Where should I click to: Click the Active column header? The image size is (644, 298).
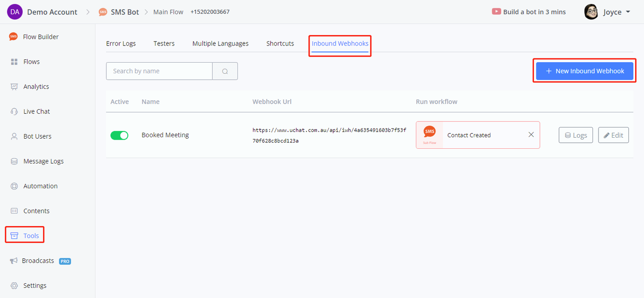point(120,101)
